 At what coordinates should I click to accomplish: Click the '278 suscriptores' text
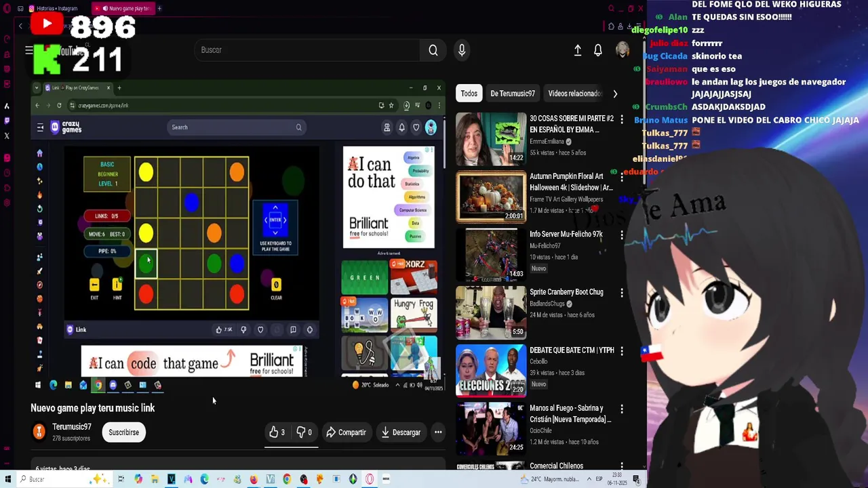point(72,439)
